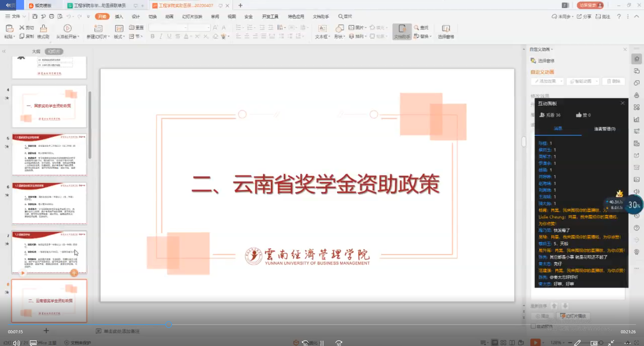This screenshot has height=346, width=644.
Task: Switch to the outline view toggle
Action: point(36,51)
